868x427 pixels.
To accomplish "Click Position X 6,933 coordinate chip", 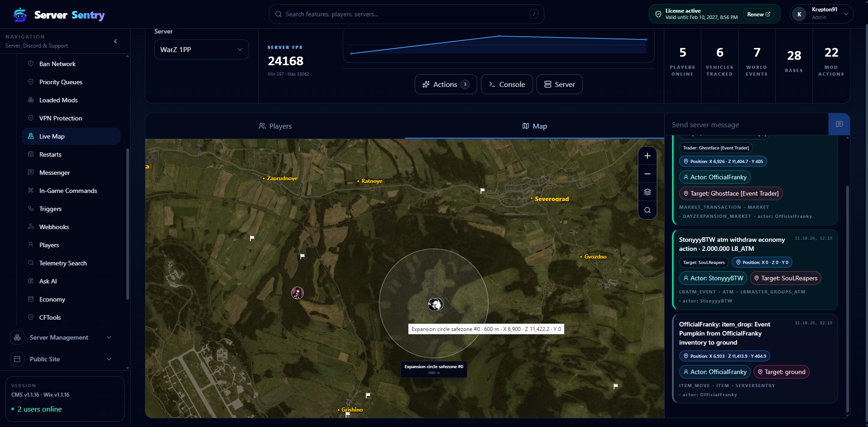I will pyautogui.click(x=724, y=356).
